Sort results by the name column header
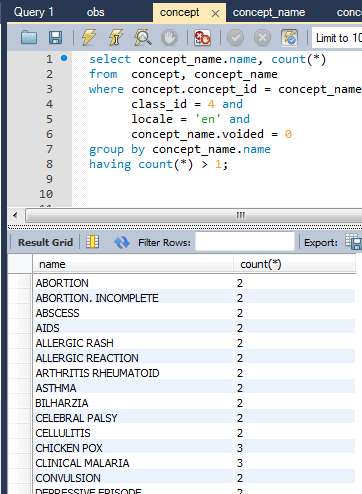362x494 pixels. pos(133,264)
